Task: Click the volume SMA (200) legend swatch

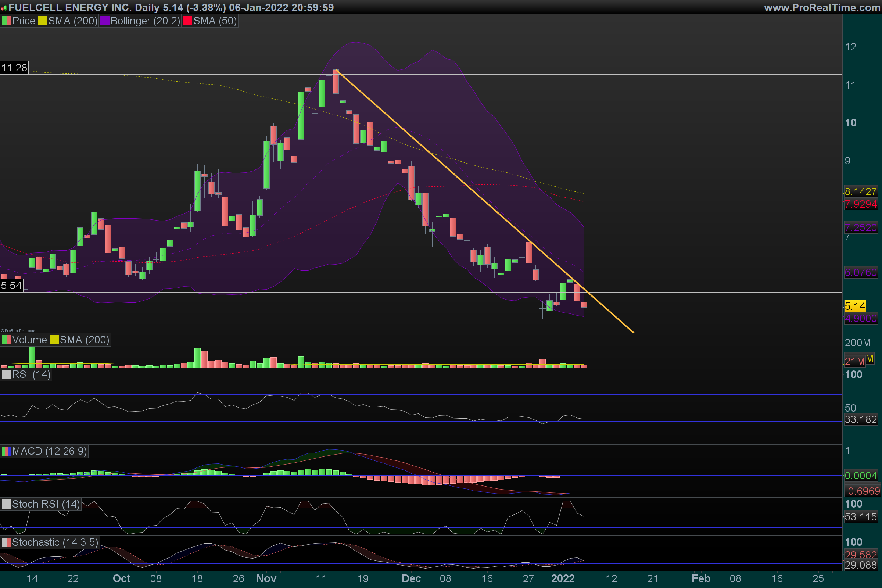Action: (54, 340)
